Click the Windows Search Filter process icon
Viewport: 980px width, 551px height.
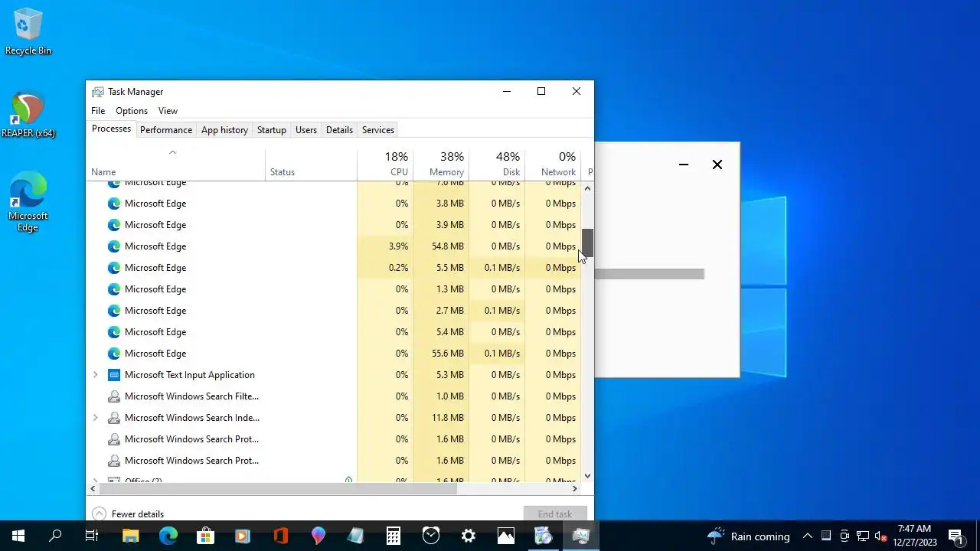pyautogui.click(x=114, y=396)
